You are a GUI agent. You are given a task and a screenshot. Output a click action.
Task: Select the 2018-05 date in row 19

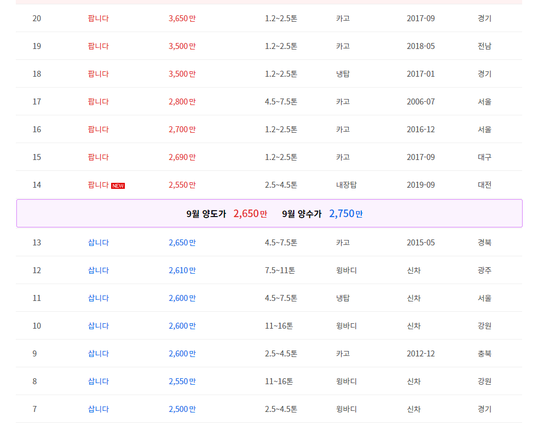(421, 46)
